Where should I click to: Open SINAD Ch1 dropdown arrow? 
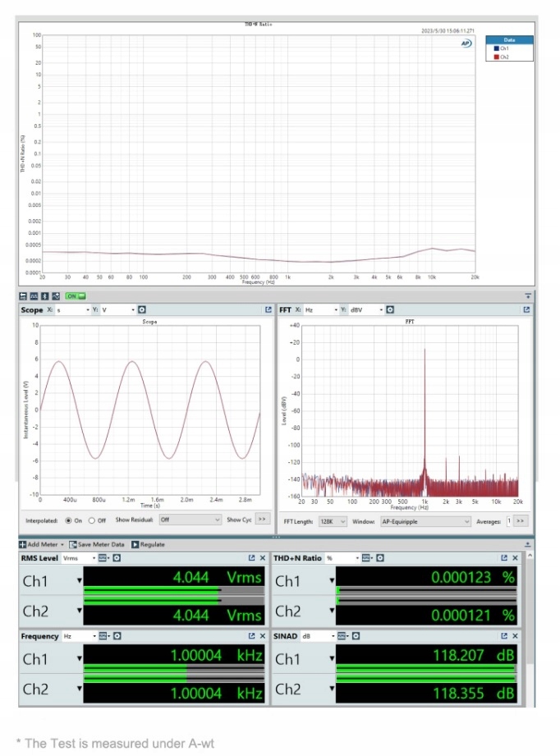tap(332, 658)
